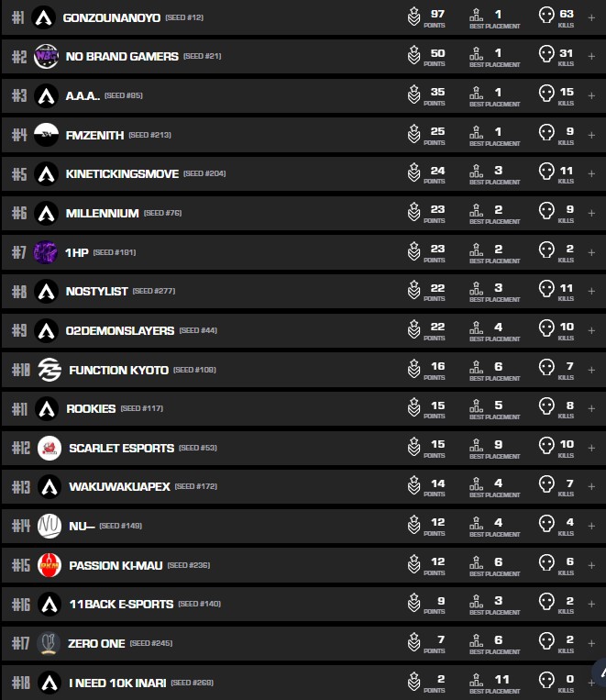Click No Brand Gamers team logo
Viewport: 606px width, 700px height.
[45, 57]
